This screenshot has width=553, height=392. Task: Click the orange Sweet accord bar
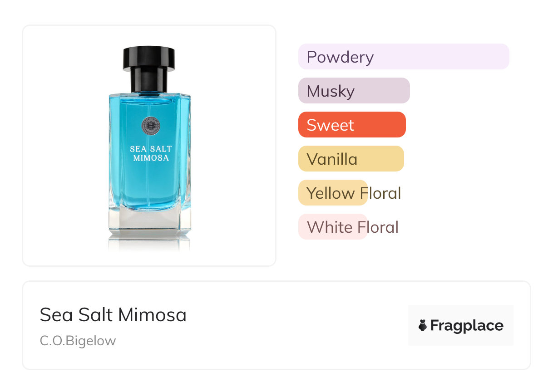[x=351, y=125]
